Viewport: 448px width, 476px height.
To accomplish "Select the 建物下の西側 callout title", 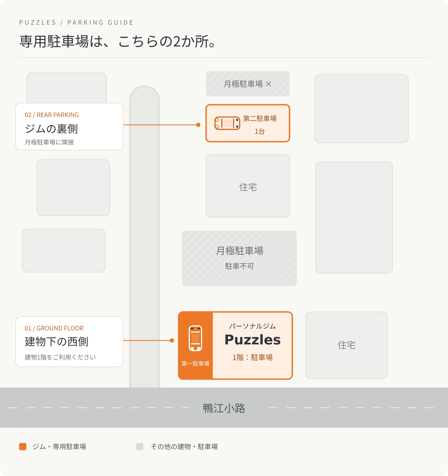I will [x=57, y=342].
